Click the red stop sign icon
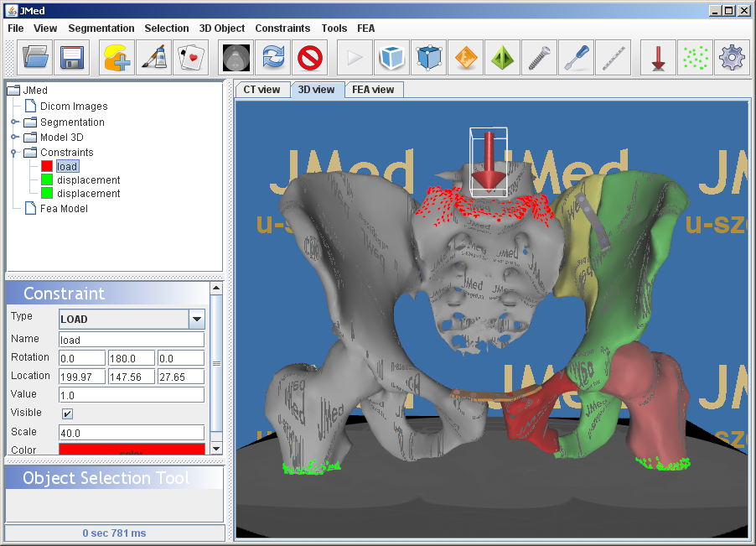756x546 pixels. (309, 58)
